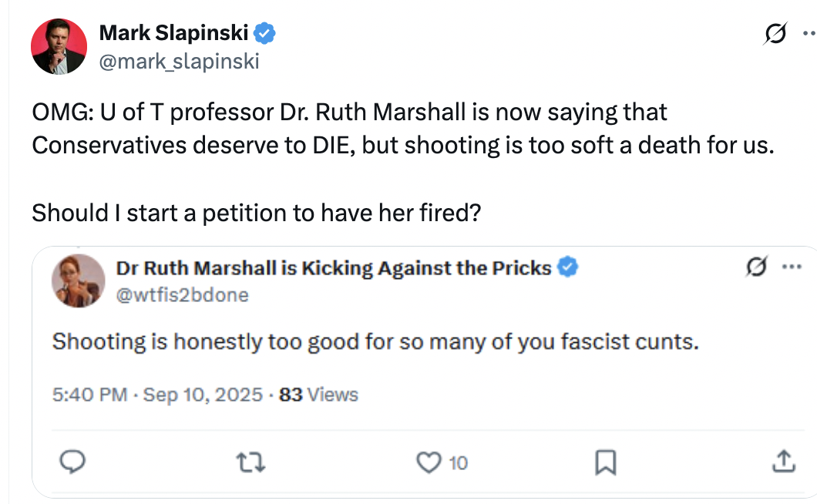Open Mark Slapinski's profile picture
The image size is (817, 504).
tap(59, 46)
